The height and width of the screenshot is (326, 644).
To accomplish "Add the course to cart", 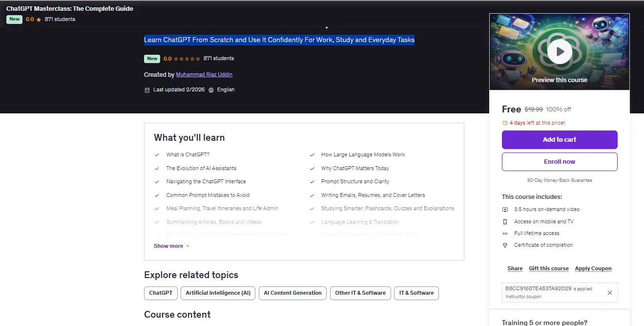I will (x=560, y=140).
